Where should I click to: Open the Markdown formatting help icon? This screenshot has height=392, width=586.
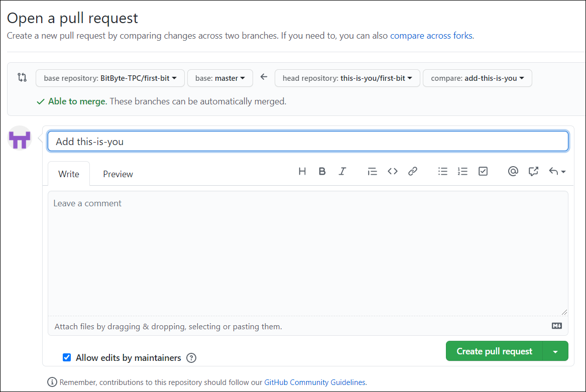556,326
